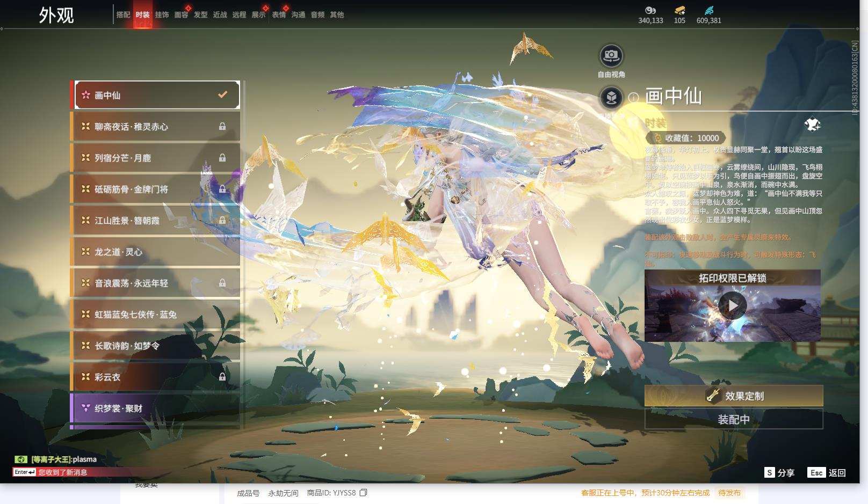This screenshot has width=868, height=504.
Task: Copy the 商品ID in background page
Action: pyautogui.click(x=364, y=493)
